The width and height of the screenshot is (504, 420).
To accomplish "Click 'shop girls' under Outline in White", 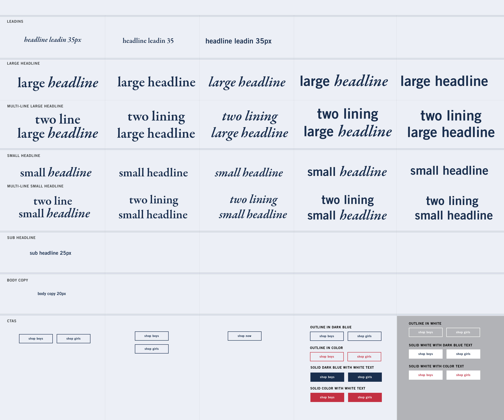I will 463,332.
